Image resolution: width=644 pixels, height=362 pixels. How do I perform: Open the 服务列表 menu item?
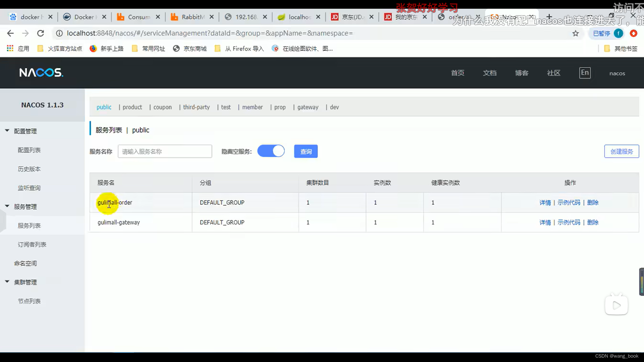[x=29, y=226]
